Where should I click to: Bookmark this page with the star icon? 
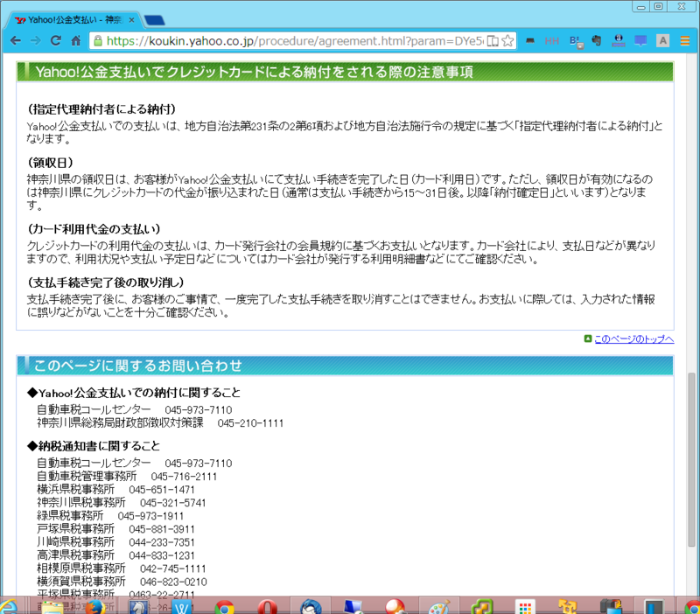(507, 41)
